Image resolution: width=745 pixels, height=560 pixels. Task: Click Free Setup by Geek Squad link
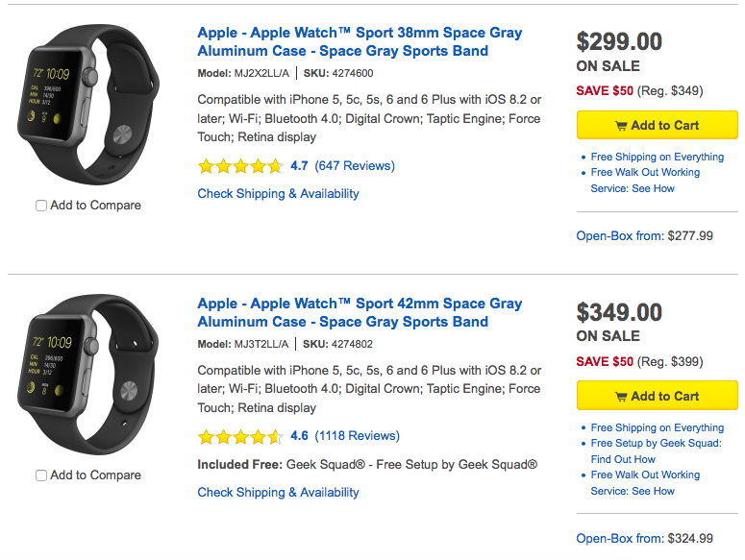click(x=656, y=444)
